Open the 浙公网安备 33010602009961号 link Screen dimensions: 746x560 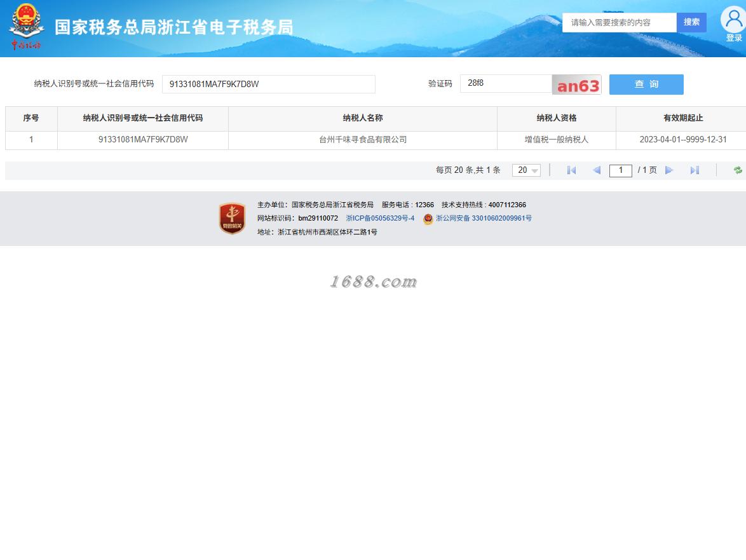point(484,219)
